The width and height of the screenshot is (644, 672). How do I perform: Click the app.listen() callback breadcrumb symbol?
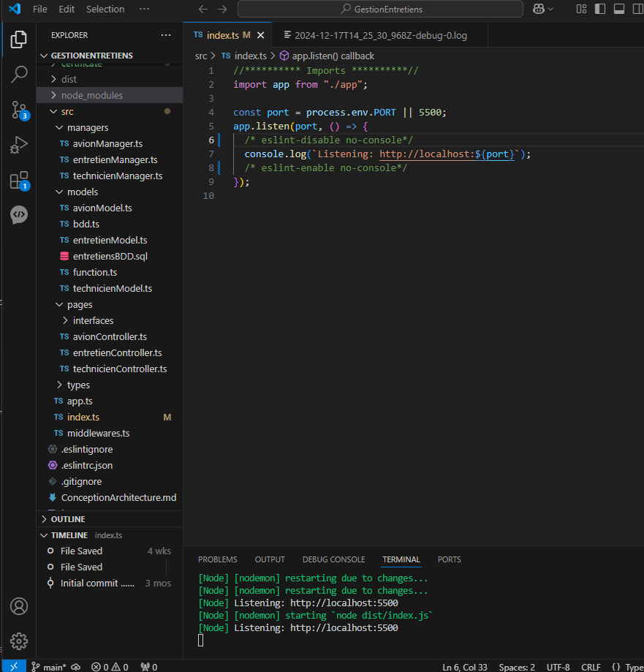coord(327,56)
